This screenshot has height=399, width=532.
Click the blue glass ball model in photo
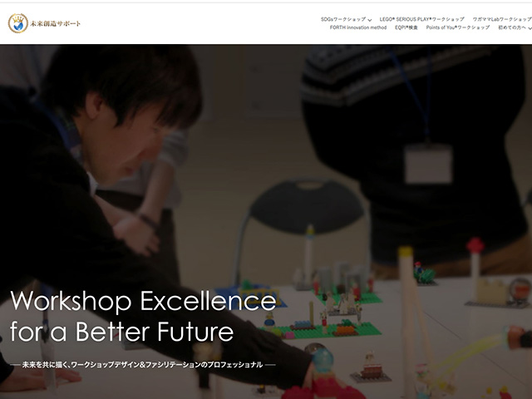pyautogui.click(x=323, y=360)
